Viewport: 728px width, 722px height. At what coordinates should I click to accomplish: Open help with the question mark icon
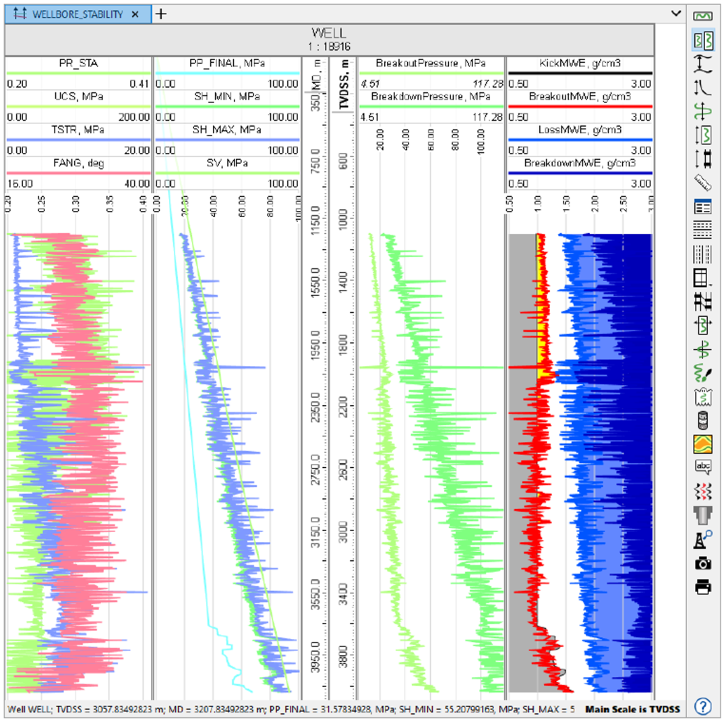(702, 706)
